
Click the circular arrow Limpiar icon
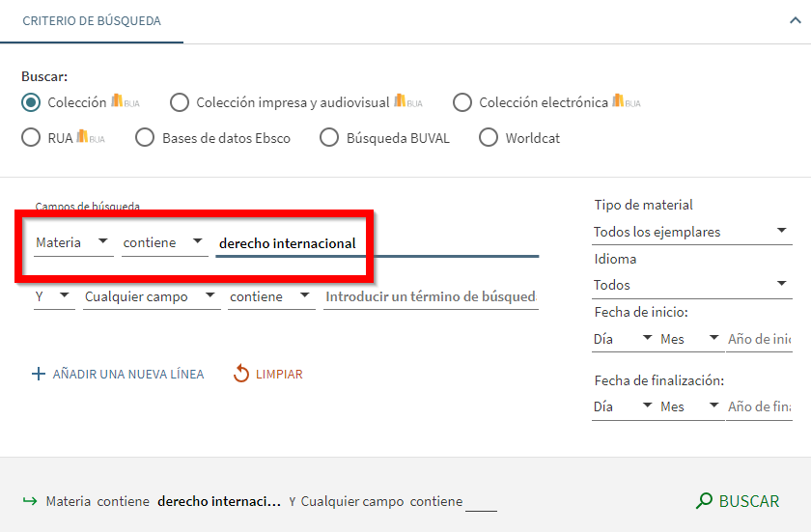[x=241, y=374]
